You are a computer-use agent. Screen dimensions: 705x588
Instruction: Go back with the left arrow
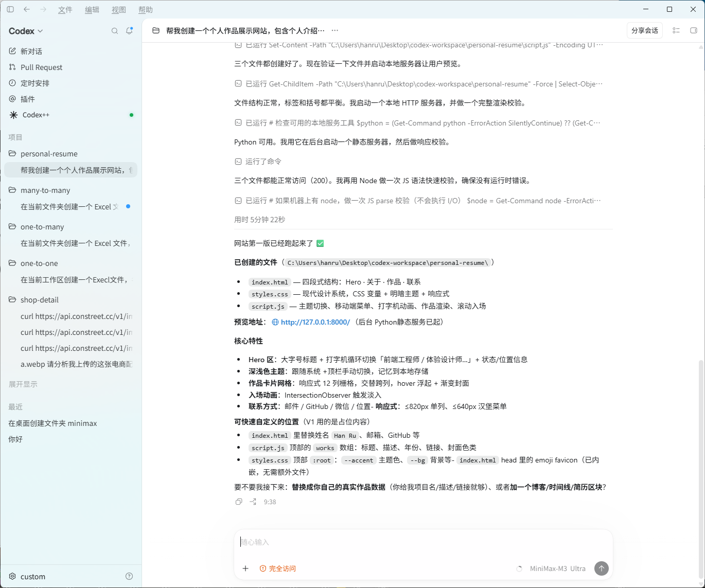pyautogui.click(x=27, y=9)
